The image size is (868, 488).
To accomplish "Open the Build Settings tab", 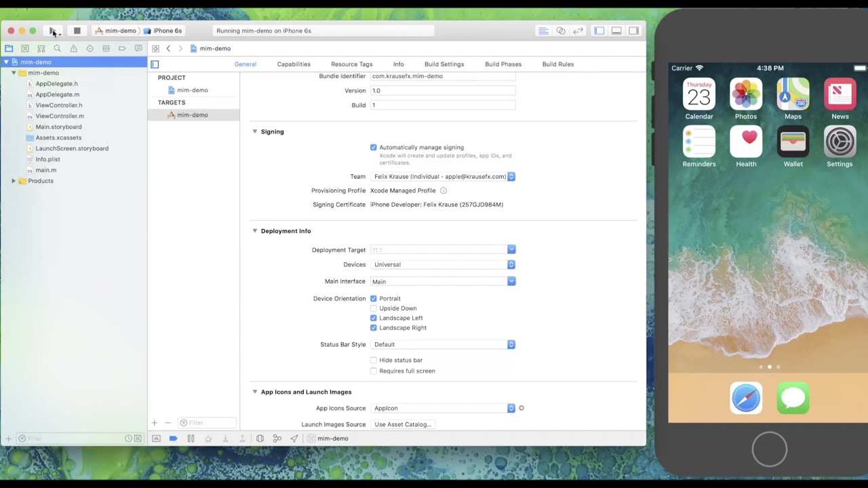I will 444,64.
